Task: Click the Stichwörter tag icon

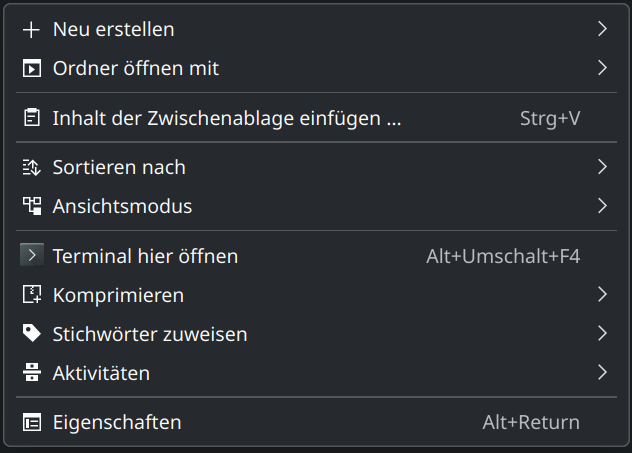Action: 32,334
